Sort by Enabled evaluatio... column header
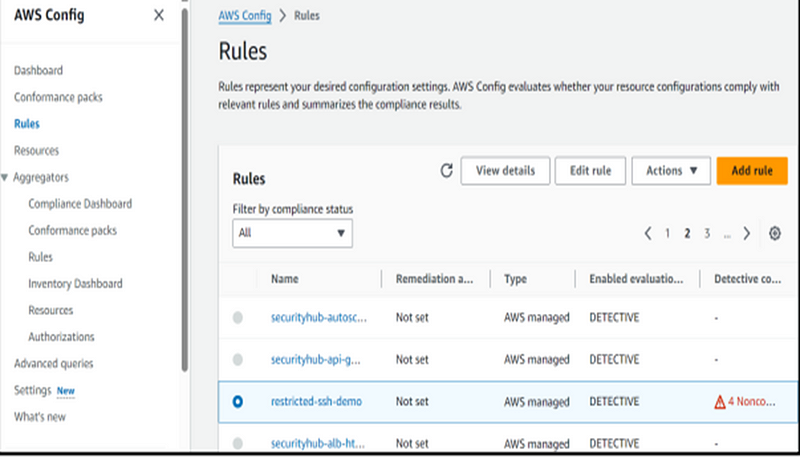The width and height of the screenshot is (800, 460). [x=636, y=279]
